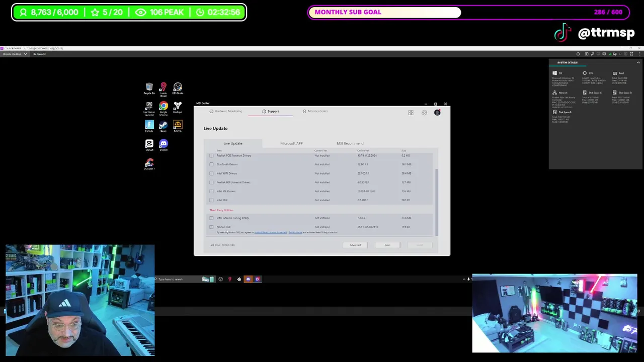Image resolution: width=644 pixels, height=362 pixels.
Task: Open MSI Center settings gear
Action: pyautogui.click(x=424, y=113)
